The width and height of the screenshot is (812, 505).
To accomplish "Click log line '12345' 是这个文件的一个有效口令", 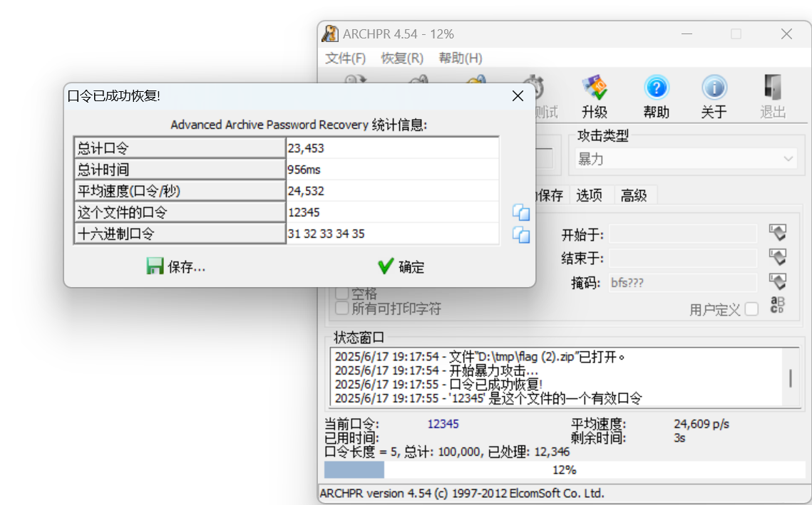I will pos(488,398).
